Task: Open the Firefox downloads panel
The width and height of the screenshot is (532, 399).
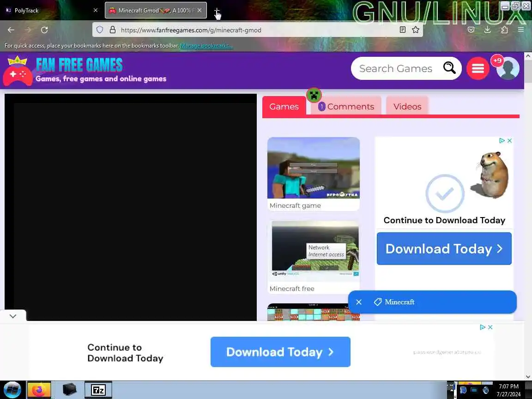Action: tap(488, 30)
